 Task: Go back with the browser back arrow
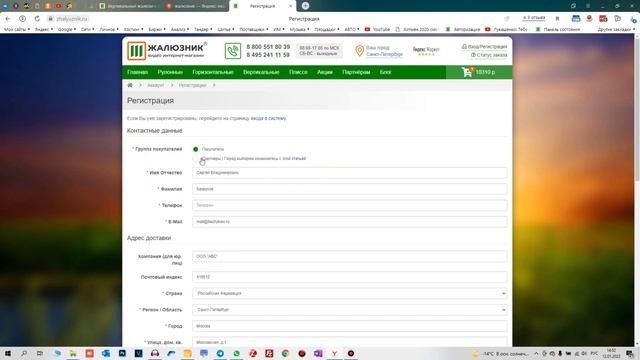point(8,19)
